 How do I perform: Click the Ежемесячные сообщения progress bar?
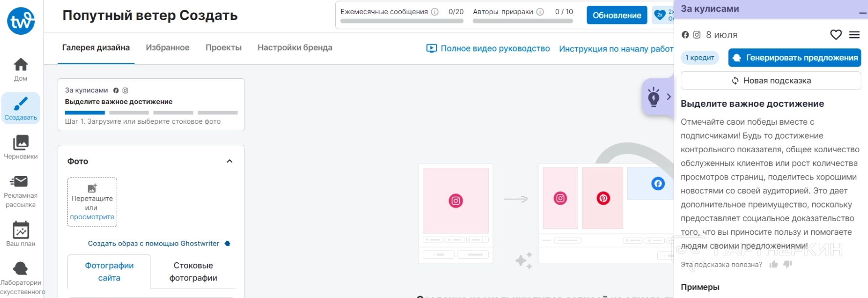click(402, 21)
